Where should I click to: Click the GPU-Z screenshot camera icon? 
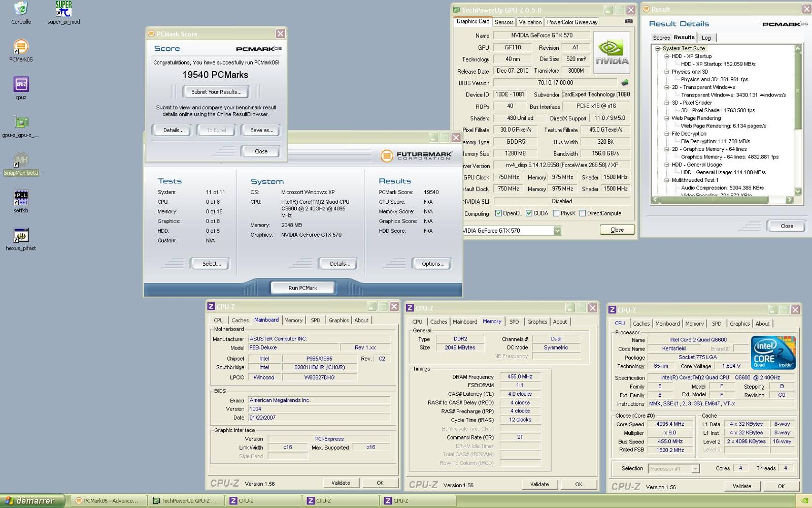click(x=629, y=21)
